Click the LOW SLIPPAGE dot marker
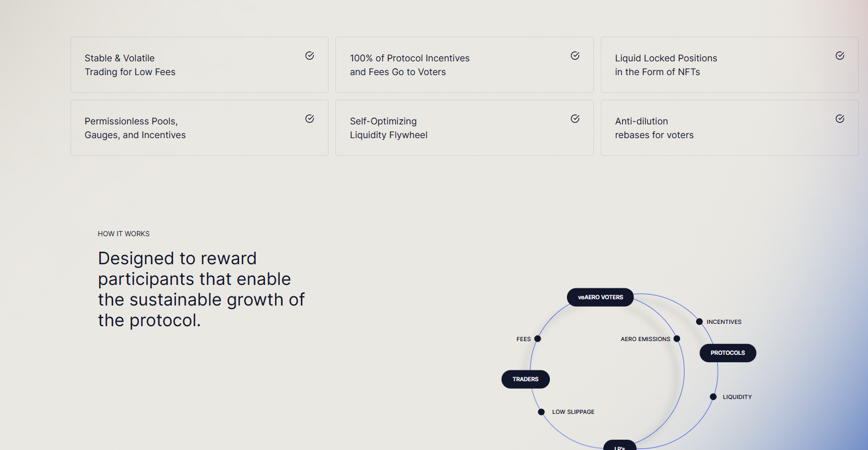Image resolution: width=868 pixels, height=450 pixels. click(x=541, y=412)
